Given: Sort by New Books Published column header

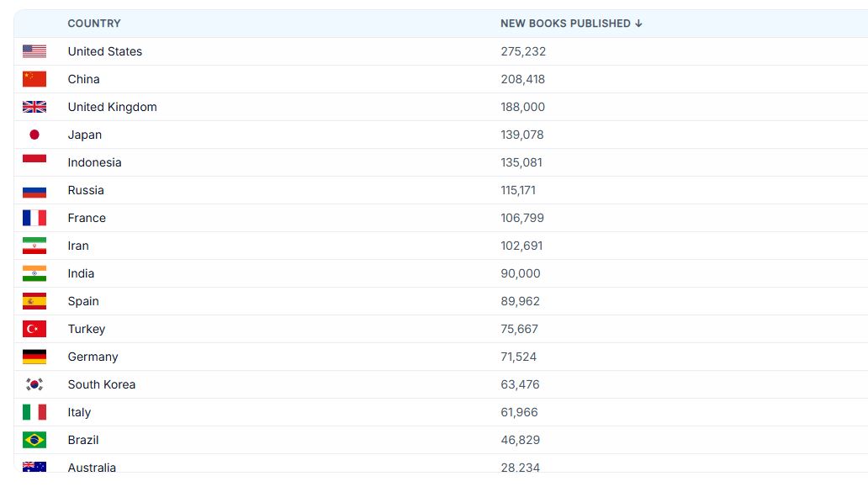Looking at the screenshot, I should 571,24.
